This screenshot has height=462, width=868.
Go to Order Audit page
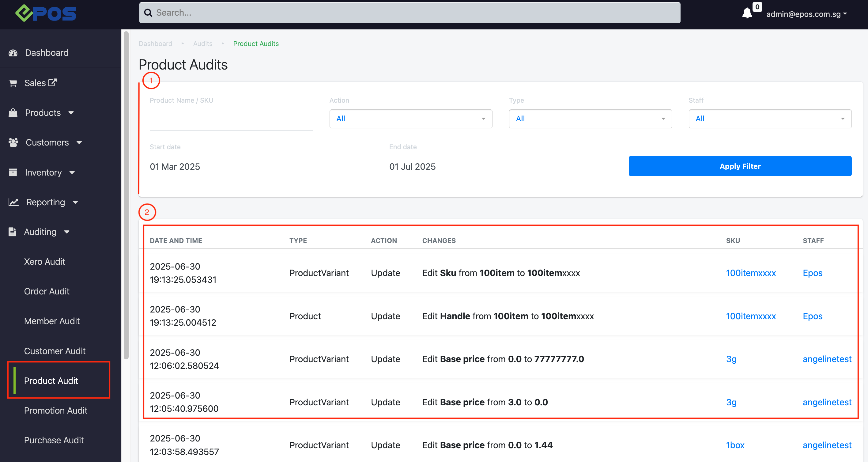click(x=47, y=291)
